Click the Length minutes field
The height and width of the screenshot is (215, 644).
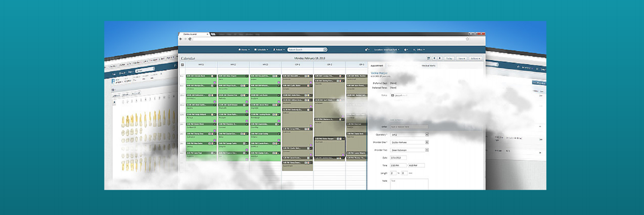click(404, 173)
